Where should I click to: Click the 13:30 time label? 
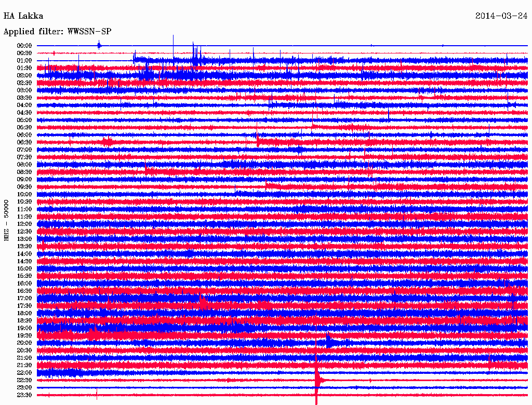(24, 246)
